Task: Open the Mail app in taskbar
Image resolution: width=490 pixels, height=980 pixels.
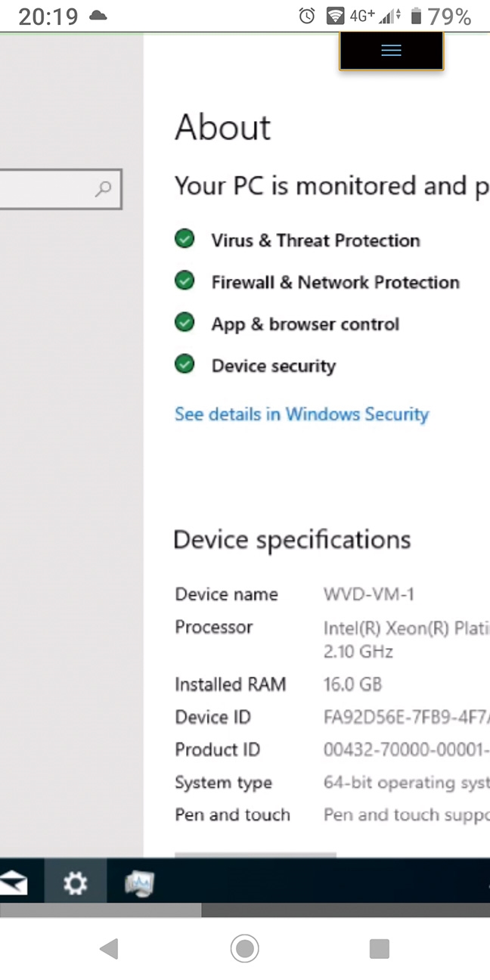Action: pyautogui.click(x=13, y=882)
